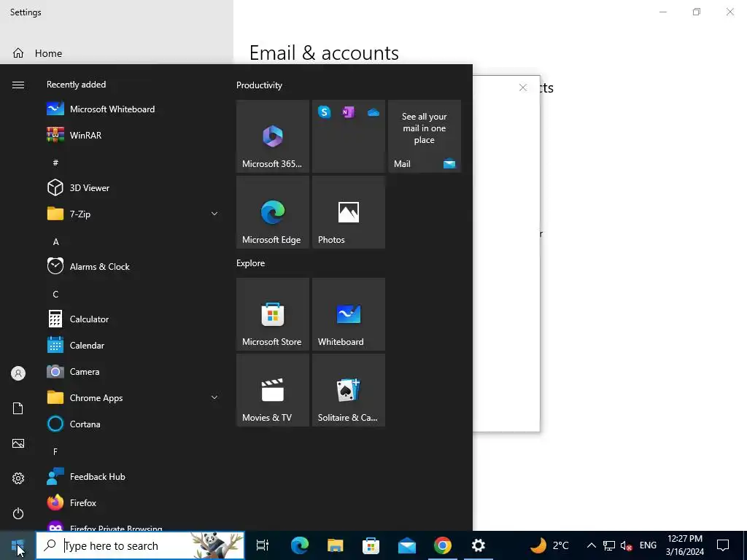
Task: Open Settings gear in Start sidebar
Action: coord(18,478)
